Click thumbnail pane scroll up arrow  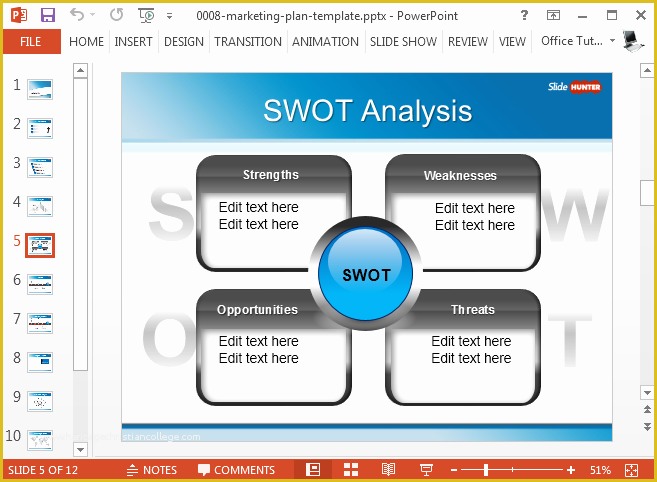[80, 70]
